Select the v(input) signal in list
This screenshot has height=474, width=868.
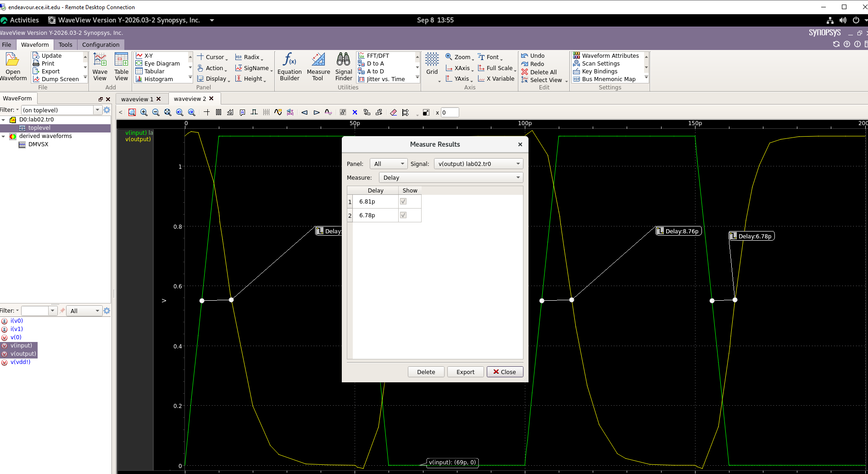(21, 346)
